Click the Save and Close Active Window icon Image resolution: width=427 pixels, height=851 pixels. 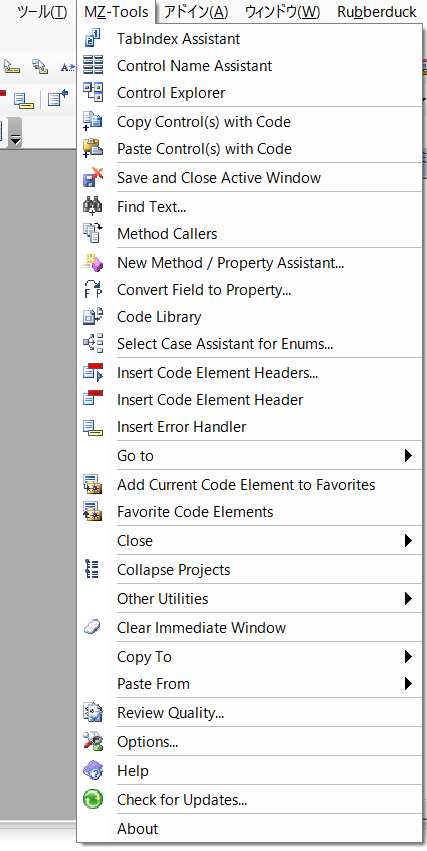[x=93, y=177]
